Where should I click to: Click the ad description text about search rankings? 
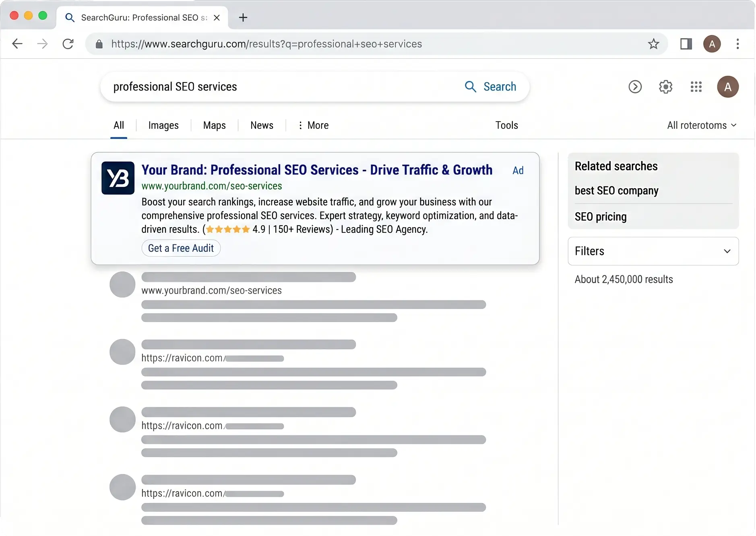tap(330, 215)
